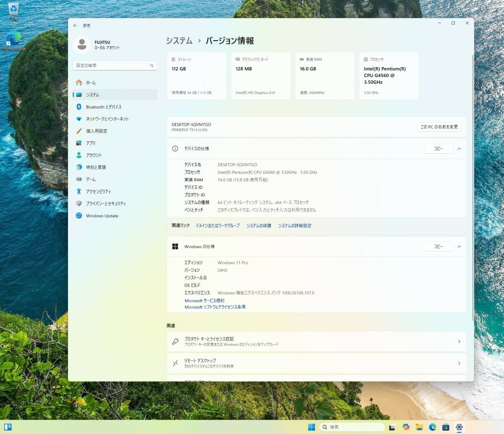Open Microsoft ソフトウェアライセンス条項 link
The height and width of the screenshot is (434, 504).
click(215, 307)
